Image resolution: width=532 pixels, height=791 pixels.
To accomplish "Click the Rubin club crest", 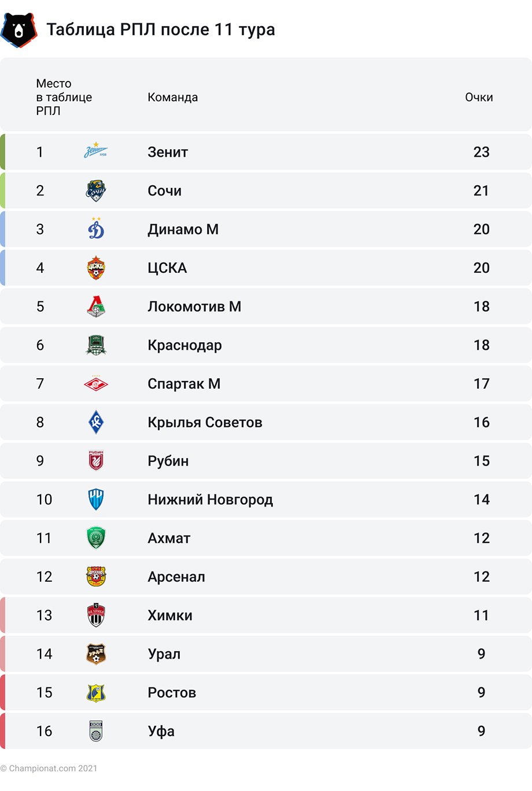I will click(x=96, y=460).
